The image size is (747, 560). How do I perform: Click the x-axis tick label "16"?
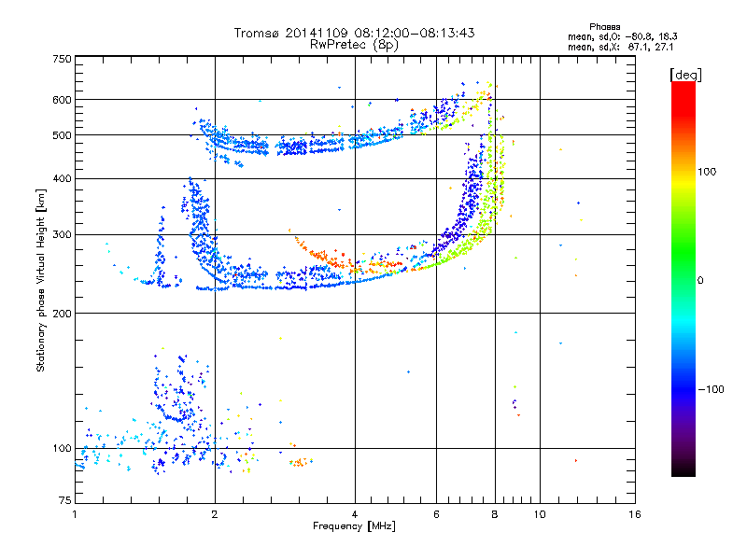tap(635, 514)
